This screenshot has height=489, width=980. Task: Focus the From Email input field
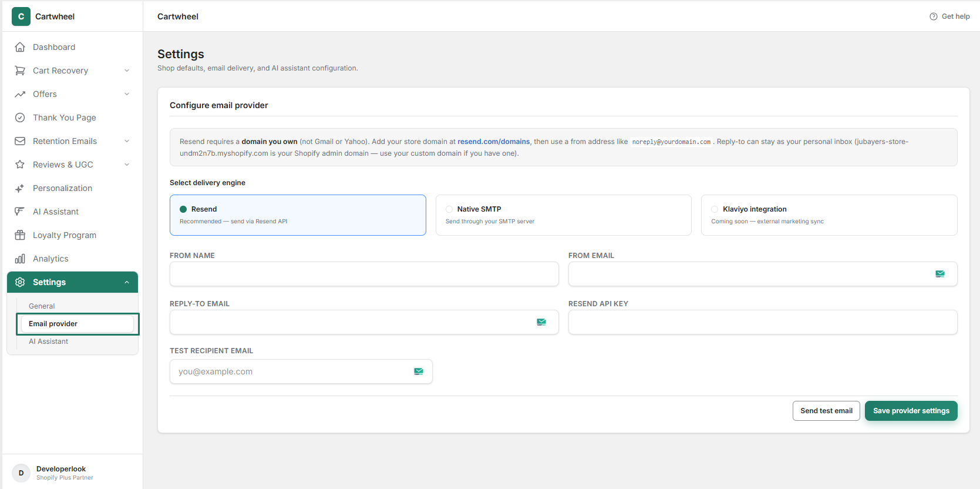coord(763,274)
